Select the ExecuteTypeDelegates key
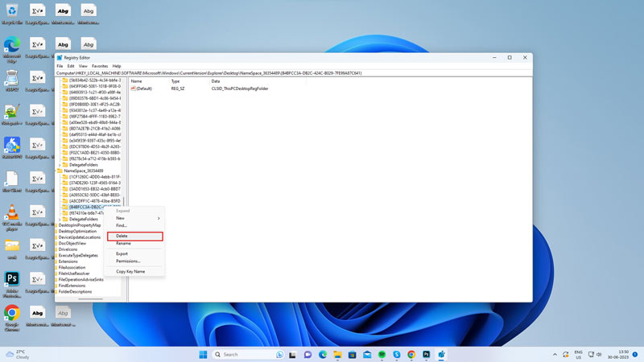The height and width of the screenshot is (362, 644). (78, 255)
